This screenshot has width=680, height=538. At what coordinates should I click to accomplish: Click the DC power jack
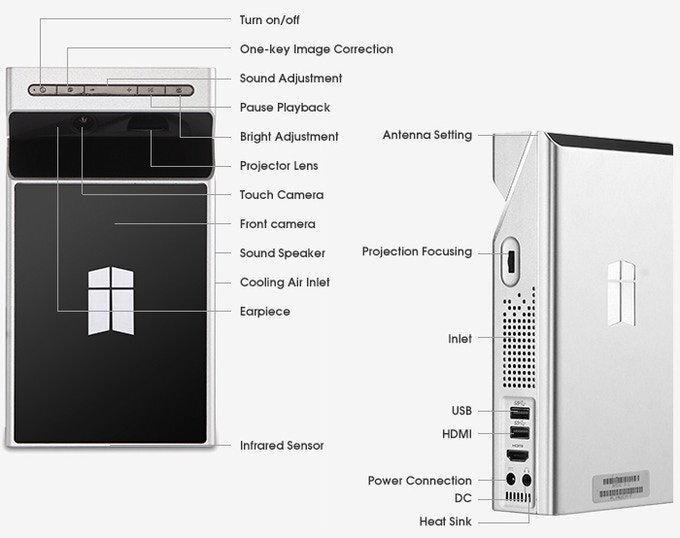pyautogui.click(x=511, y=479)
